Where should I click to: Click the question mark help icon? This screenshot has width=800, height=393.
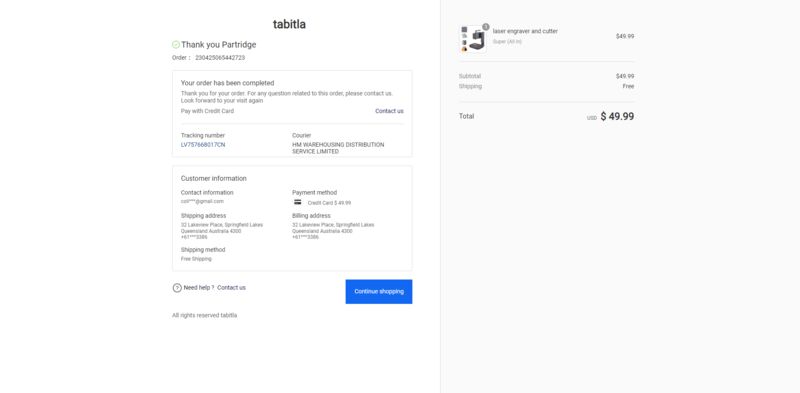click(177, 288)
